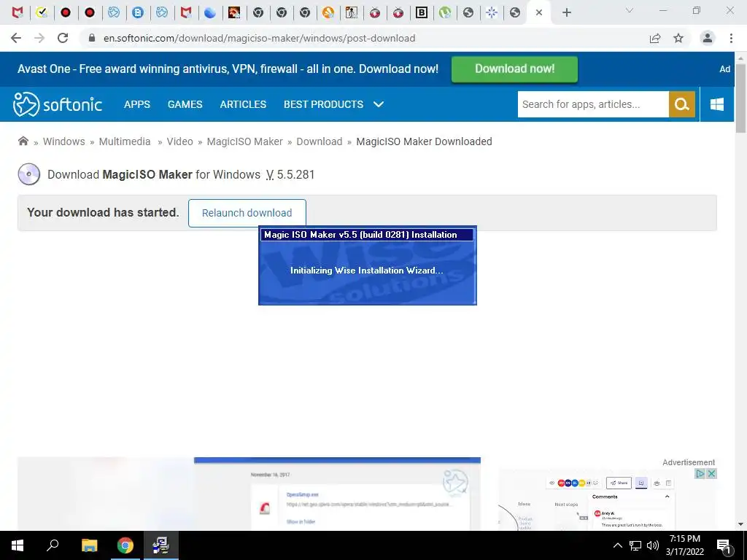This screenshot has width=747, height=560.
Task: Close the current active tab
Action: (539, 13)
